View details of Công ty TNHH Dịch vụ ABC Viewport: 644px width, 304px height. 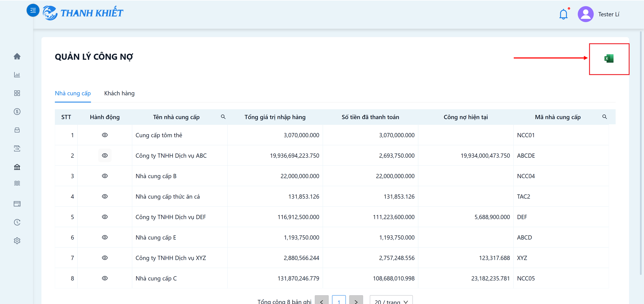[x=105, y=156]
